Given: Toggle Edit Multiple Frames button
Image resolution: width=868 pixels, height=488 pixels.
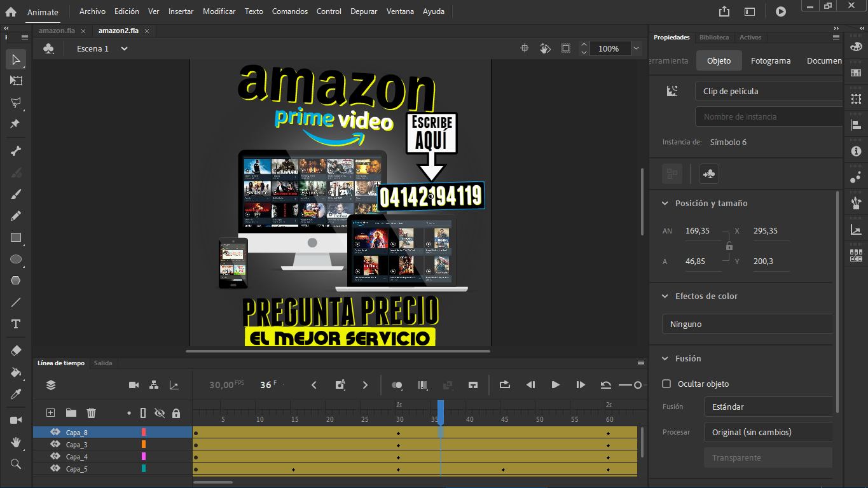Looking at the screenshot, I should coord(422,385).
